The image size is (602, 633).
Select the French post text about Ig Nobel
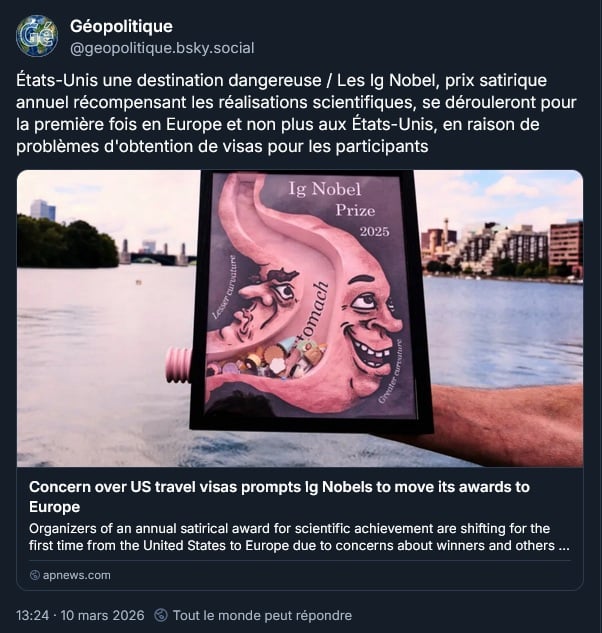296,113
